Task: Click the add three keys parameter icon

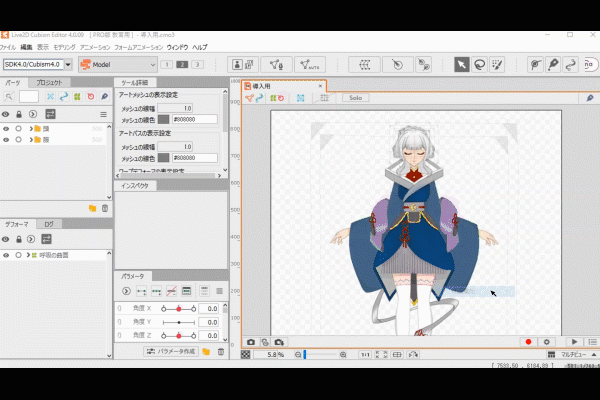Action: (x=157, y=291)
